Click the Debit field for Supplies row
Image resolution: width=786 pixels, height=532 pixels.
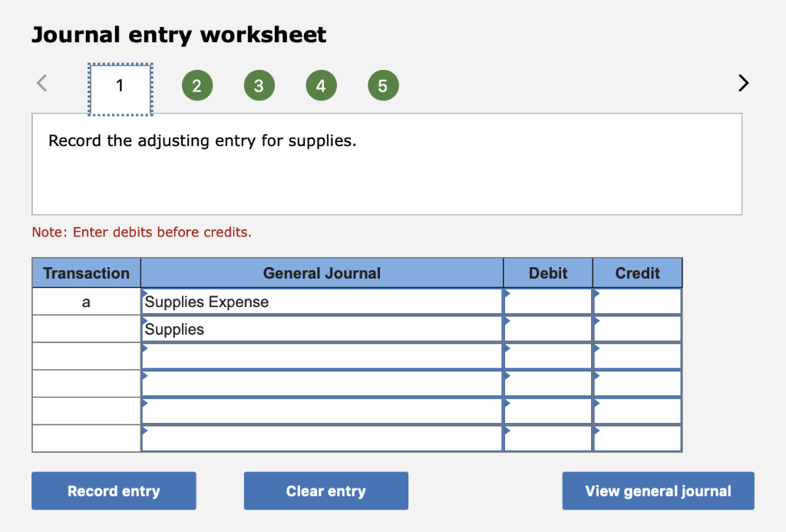pos(548,329)
